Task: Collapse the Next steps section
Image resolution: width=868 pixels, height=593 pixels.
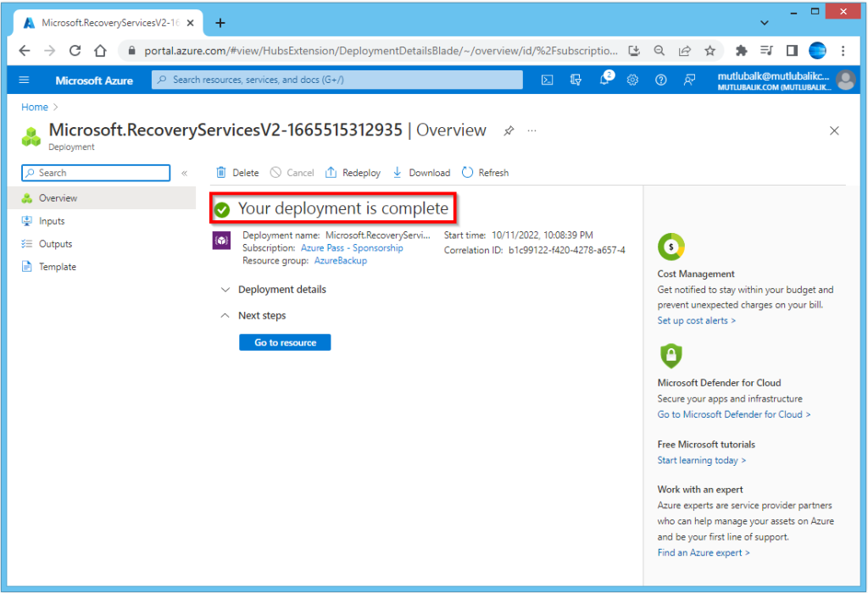Action: coord(253,315)
